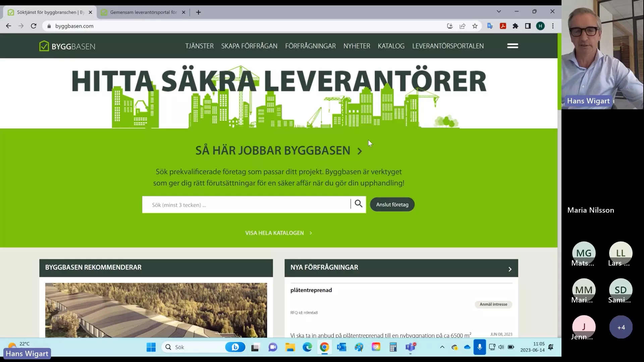The height and width of the screenshot is (362, 644).
Task: Open the KATALOG page
Action: (x=391, y=46)
